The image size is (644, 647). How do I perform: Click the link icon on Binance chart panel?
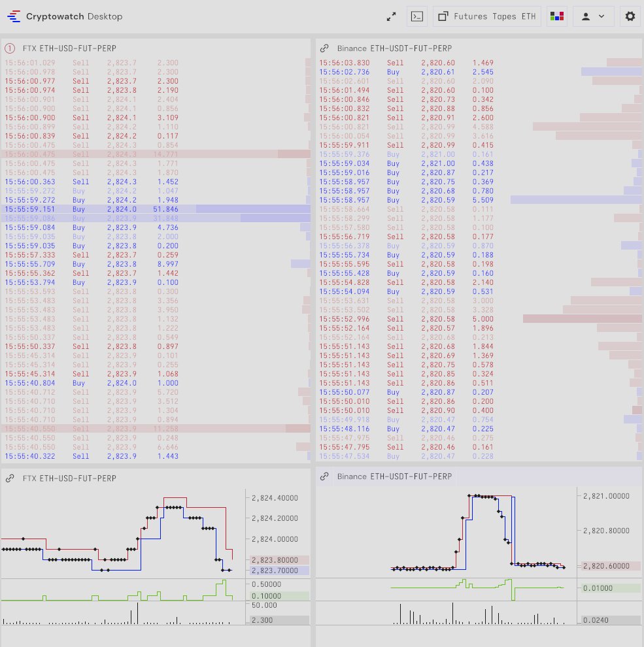(324, 476)
